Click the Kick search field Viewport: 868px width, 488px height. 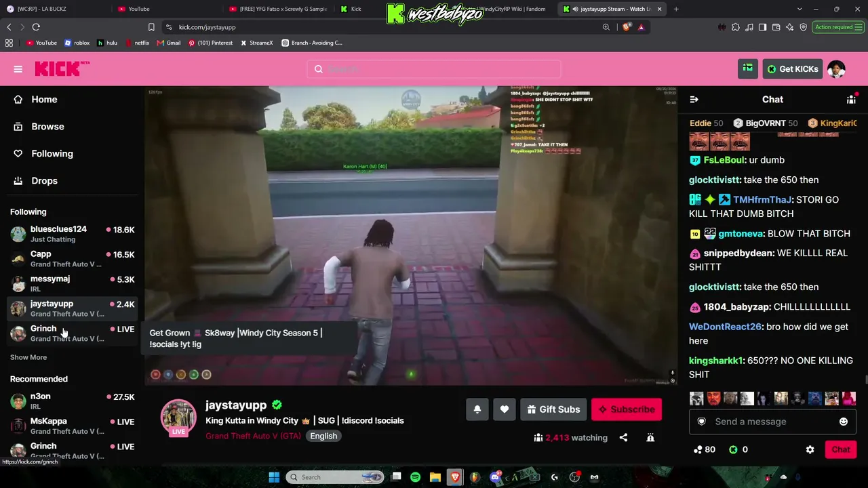tap(434, 69)
